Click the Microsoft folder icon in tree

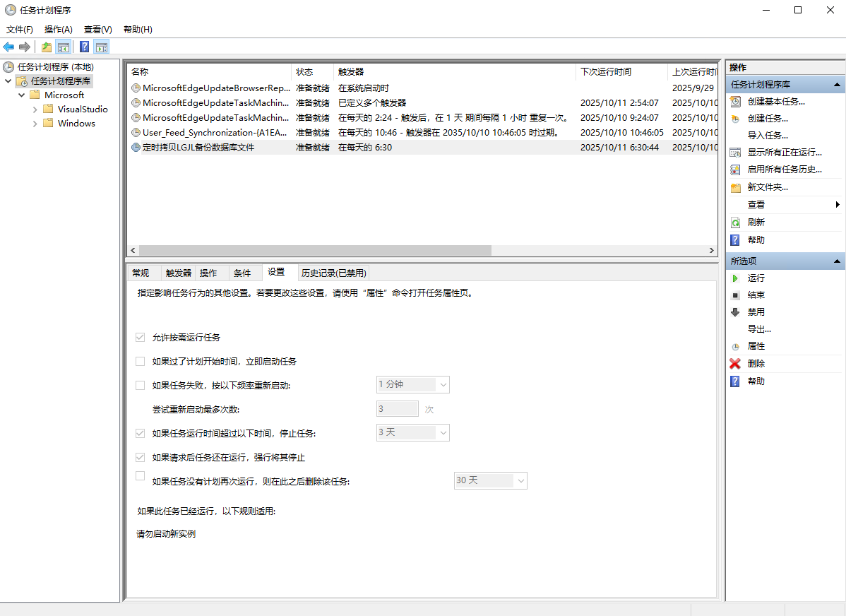click(x=35, y=95)
